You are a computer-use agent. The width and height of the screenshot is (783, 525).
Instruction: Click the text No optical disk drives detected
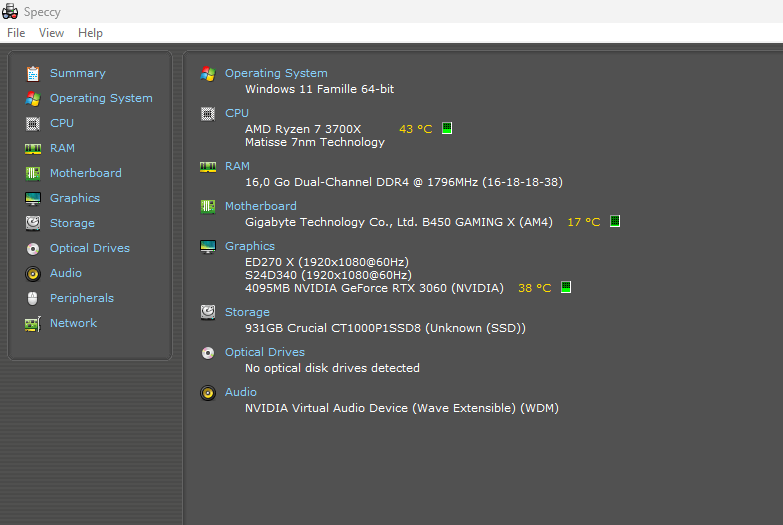pos(332,368)
